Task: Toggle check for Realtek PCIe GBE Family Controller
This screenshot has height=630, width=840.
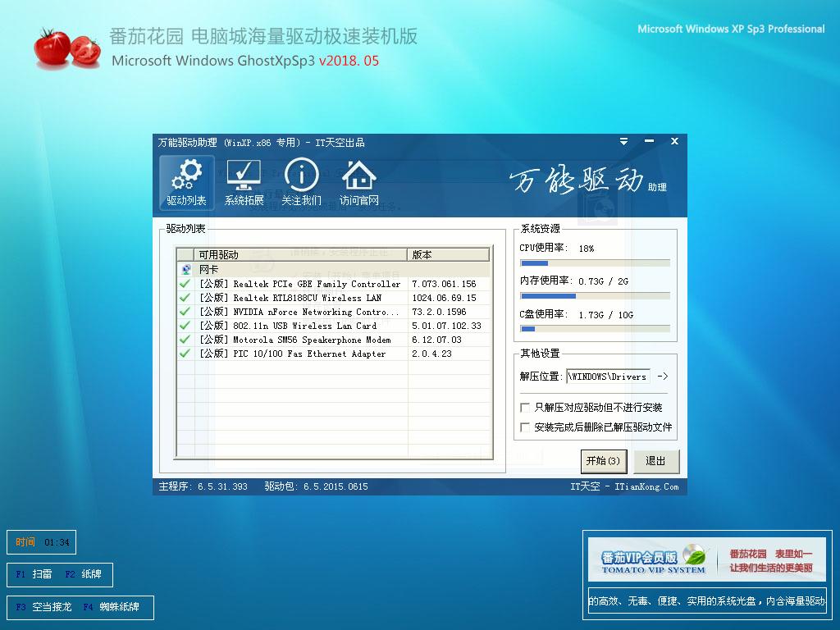Action: coord(185,283)
